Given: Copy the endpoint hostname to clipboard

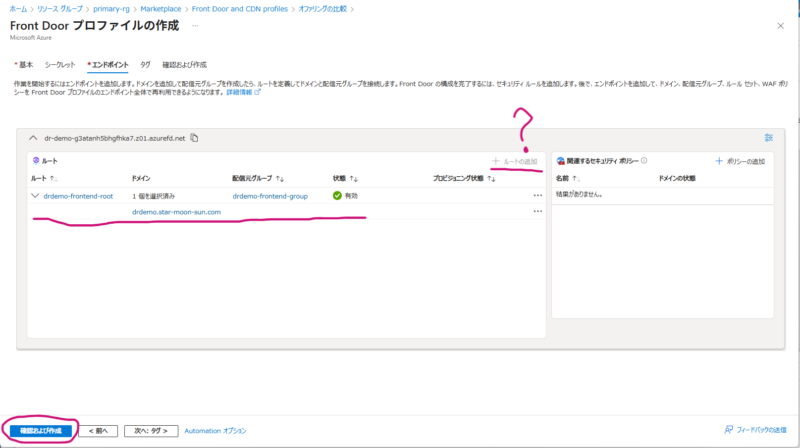Looking at the screenshot, I should click(194, 138).
